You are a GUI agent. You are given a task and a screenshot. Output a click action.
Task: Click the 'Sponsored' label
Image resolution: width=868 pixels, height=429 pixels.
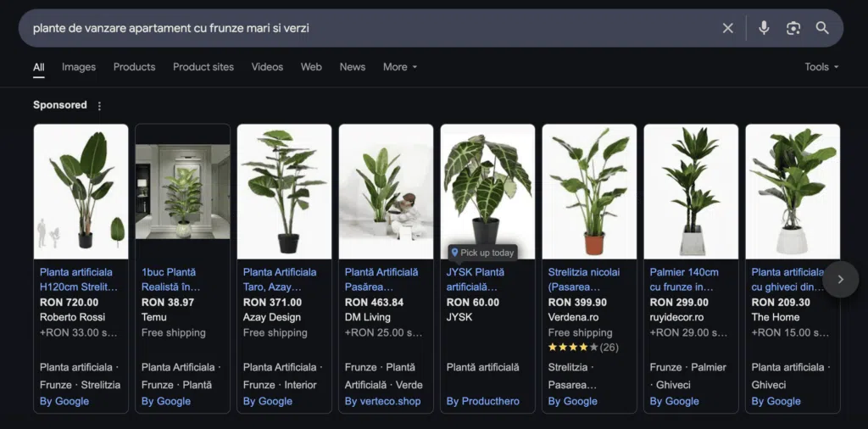[60, 105]
